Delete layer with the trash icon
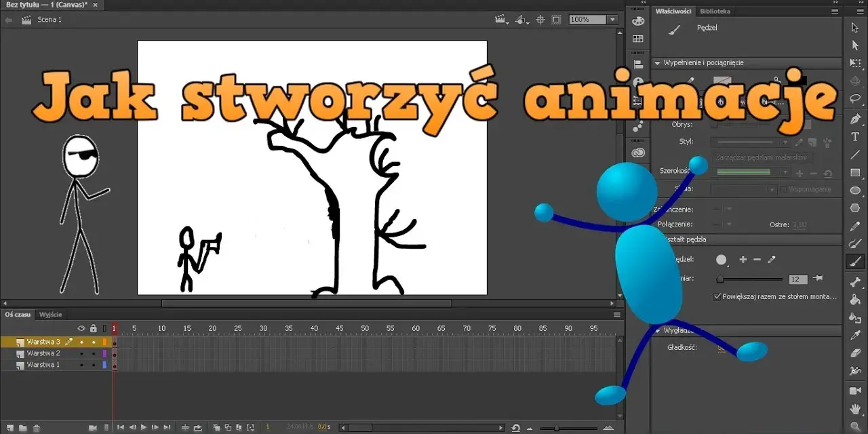 (37, 428)
